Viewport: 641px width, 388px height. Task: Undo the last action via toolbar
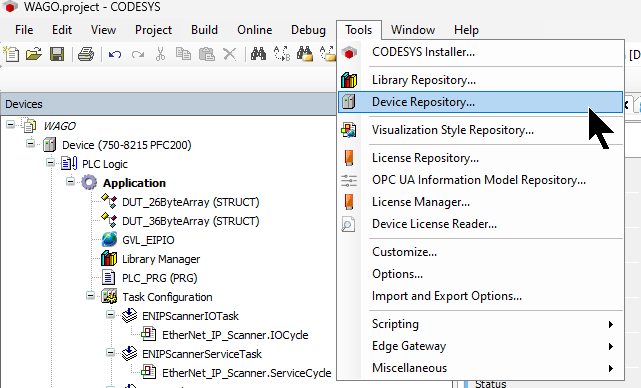[x=115, y=54]
